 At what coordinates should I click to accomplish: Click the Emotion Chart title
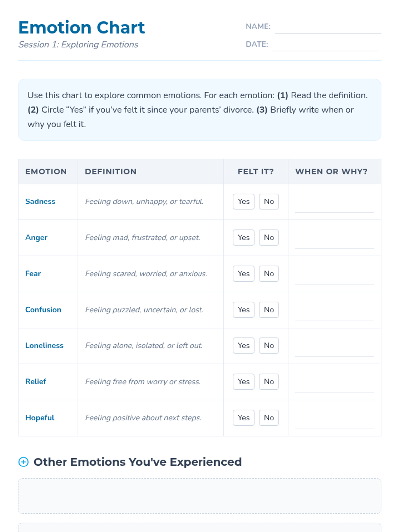coord(81,27)
